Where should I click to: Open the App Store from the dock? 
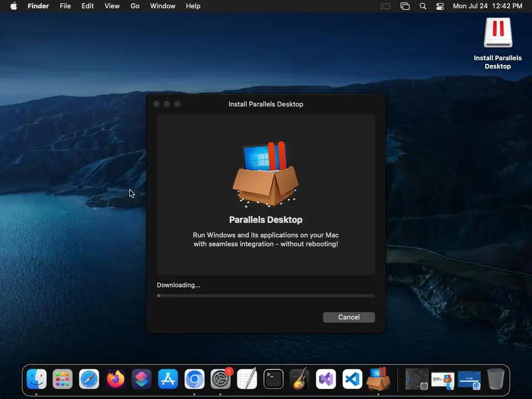(x=168, y=379)
